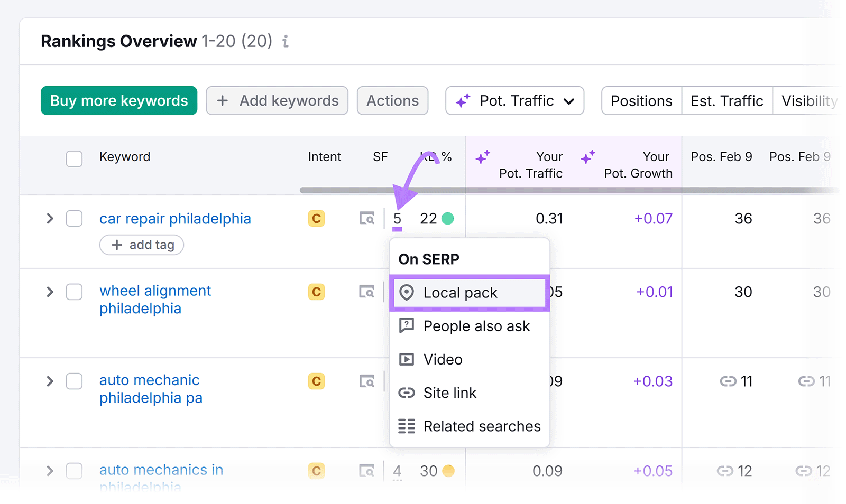Screen dimensions: 846x504
Task: Check the checkbox for car repair philadelphia
Action: tap(74, 218)
